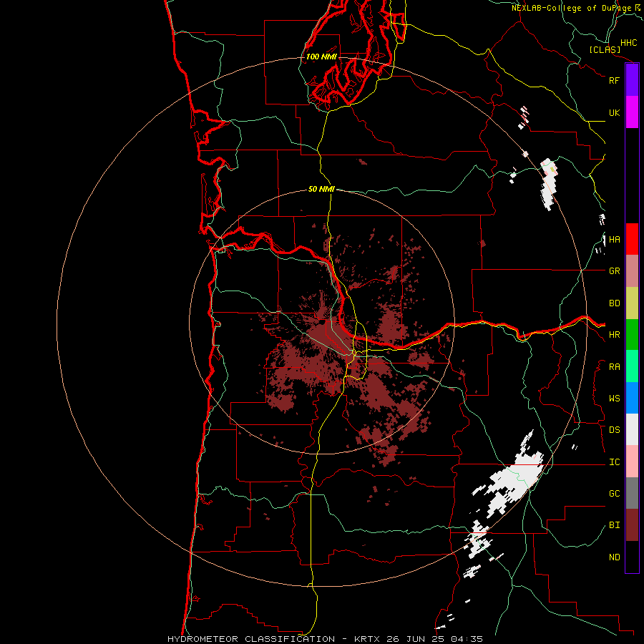Click the RF purple legend swatch

(x=632, y=80)
